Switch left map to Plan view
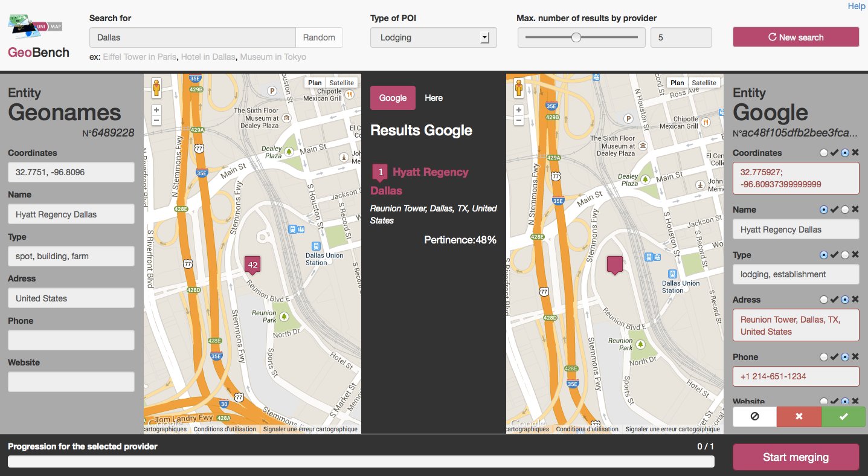Viewport: 868px width, 476px height. pos(315,83)
